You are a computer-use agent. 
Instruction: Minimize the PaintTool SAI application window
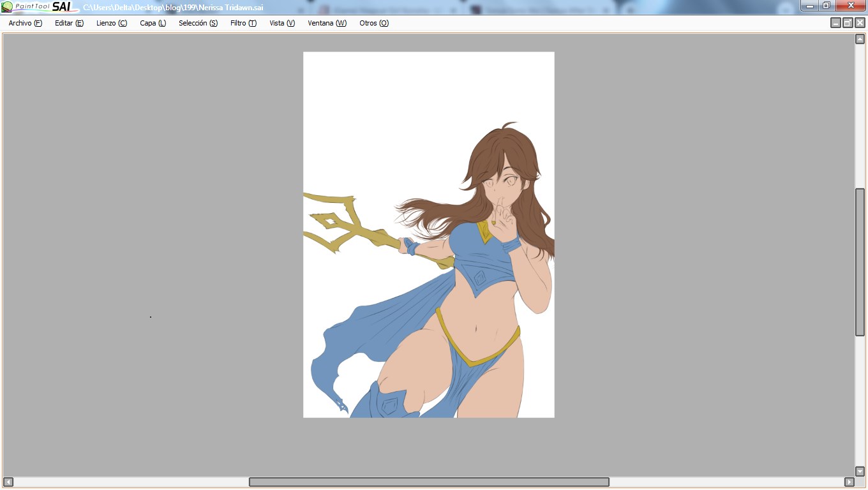[x=810, y=6]
